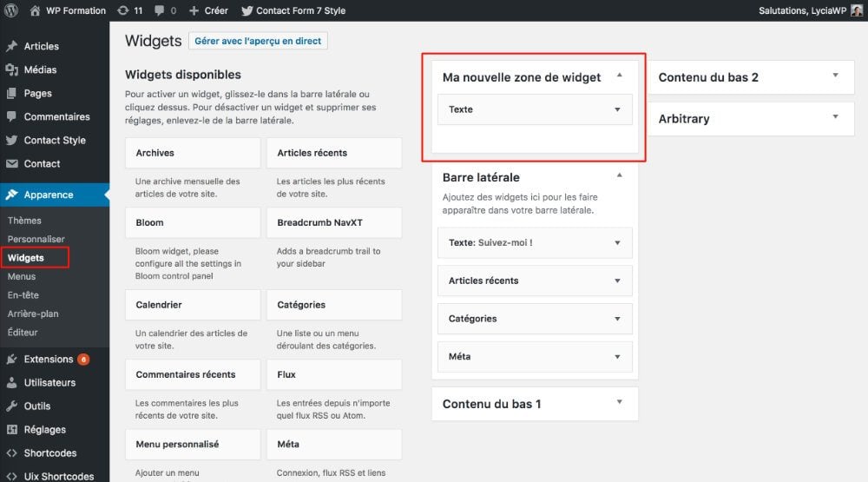Open the Widgets submenu item

tap(26, 258)
